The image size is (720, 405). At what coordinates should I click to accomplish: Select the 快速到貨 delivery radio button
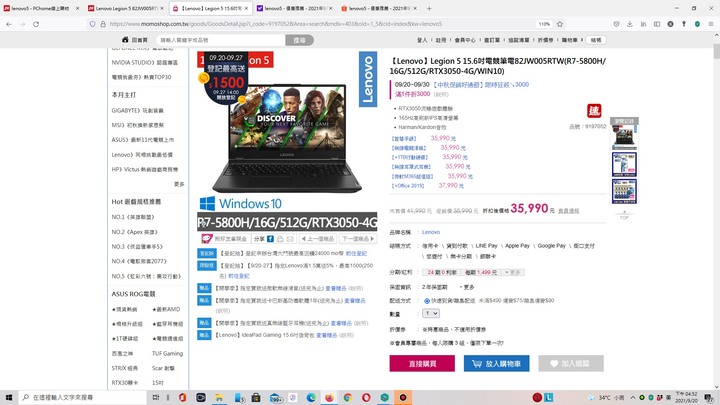click(x=427, y=301)
